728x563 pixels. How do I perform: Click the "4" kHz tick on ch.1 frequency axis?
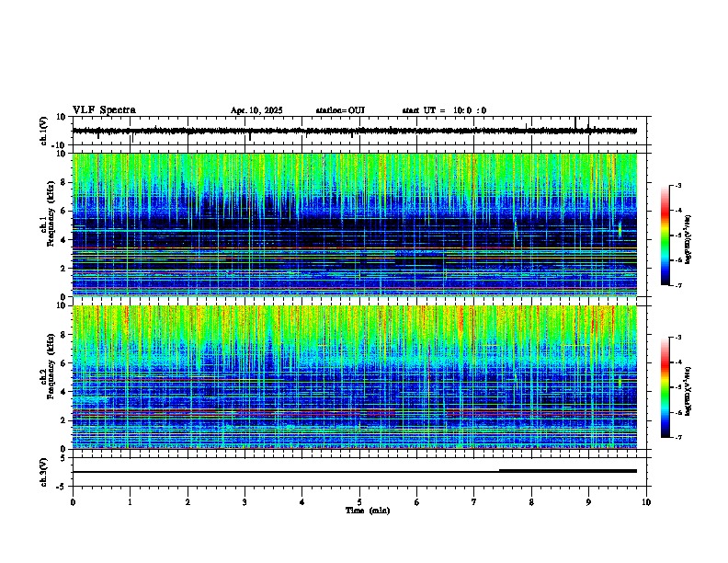point(64,240)
